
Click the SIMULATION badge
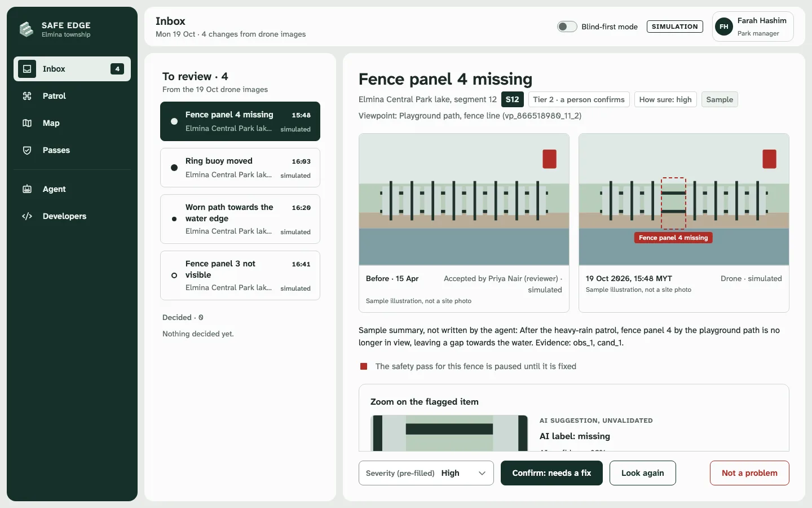tap(675, 27)
